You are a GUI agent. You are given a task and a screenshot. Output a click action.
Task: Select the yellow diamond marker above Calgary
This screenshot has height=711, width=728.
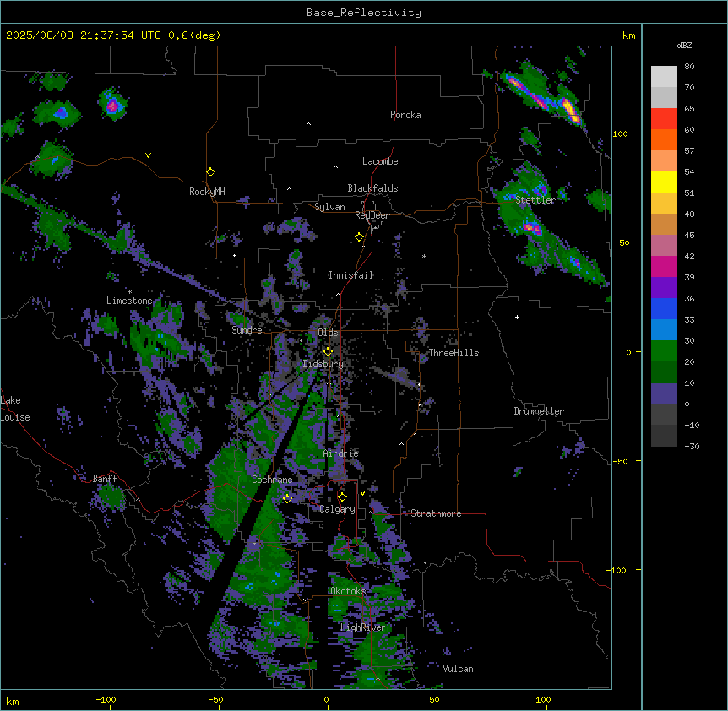click(342, 497)
